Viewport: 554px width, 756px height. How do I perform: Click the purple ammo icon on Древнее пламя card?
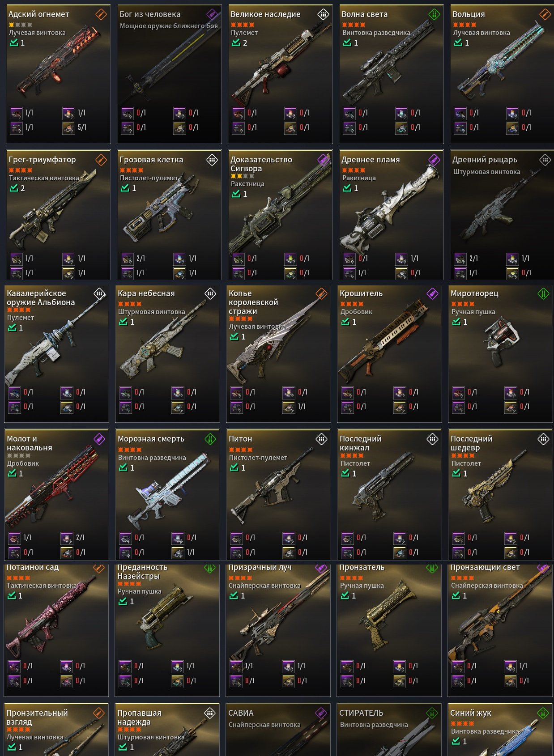(434, 160)
